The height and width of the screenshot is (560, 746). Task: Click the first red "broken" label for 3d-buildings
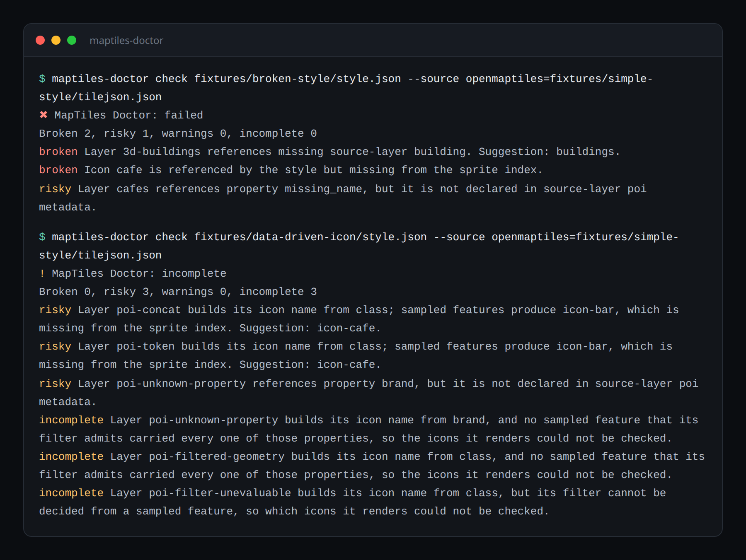tap(58, 152)
